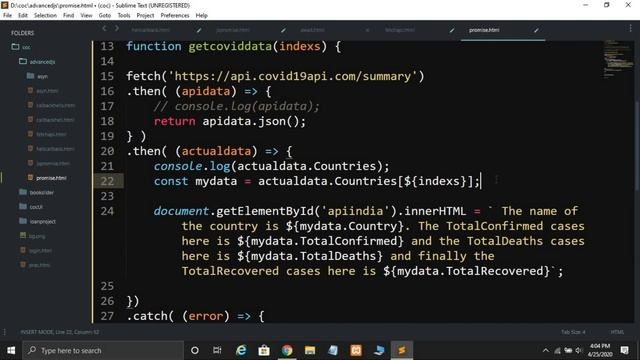
Task: Open the Tools menu
Action: (124, 15)
